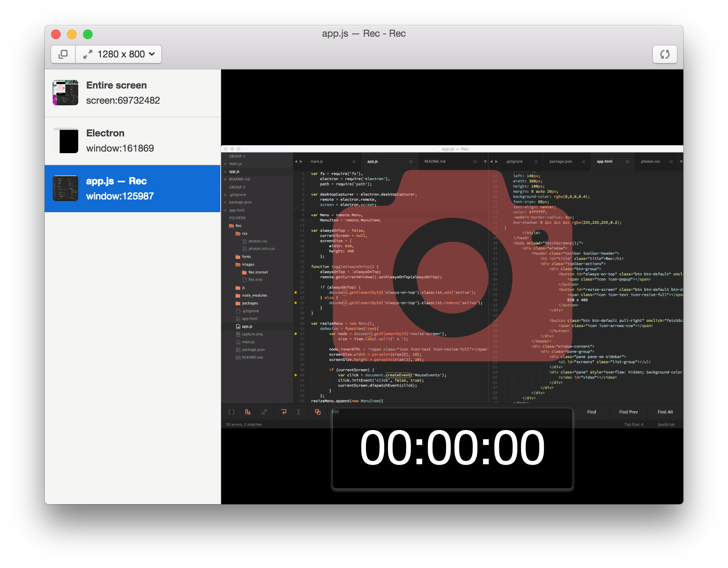728x568 pixels.
Task: Switch to the .gitignore tab in right pane
Action: [x=514, y=162]
